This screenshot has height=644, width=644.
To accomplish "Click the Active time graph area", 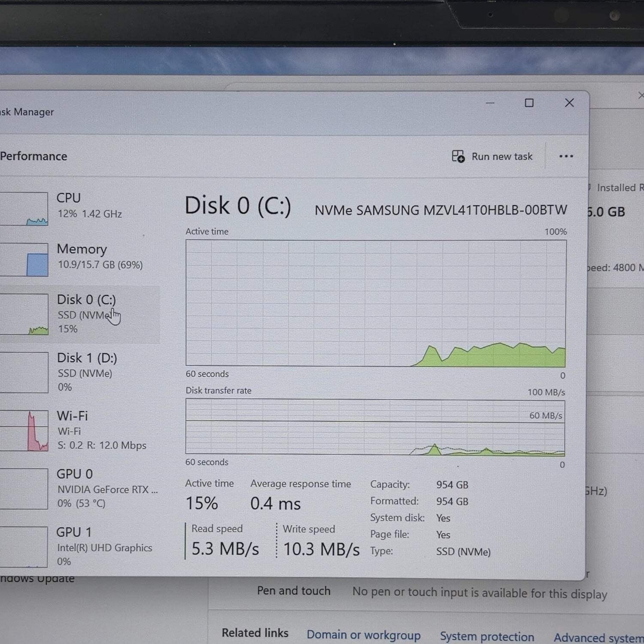I will (376, 303).
